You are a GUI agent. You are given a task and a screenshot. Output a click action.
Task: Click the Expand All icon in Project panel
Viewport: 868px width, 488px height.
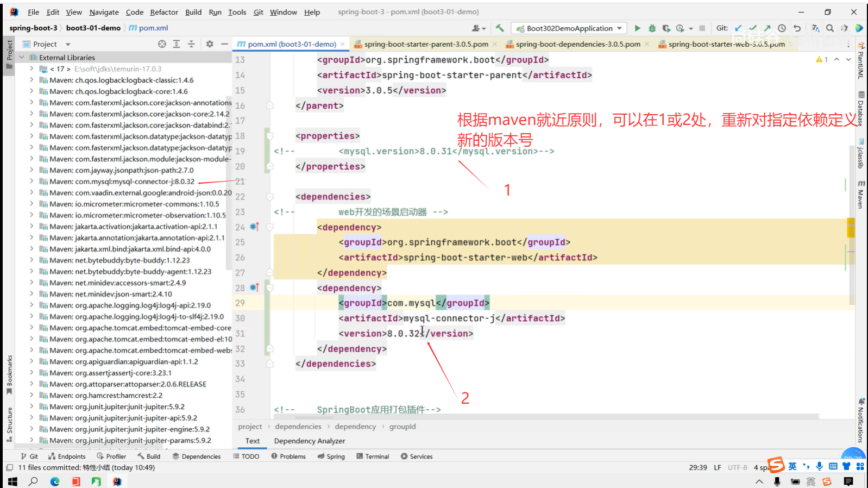(177, 44)
